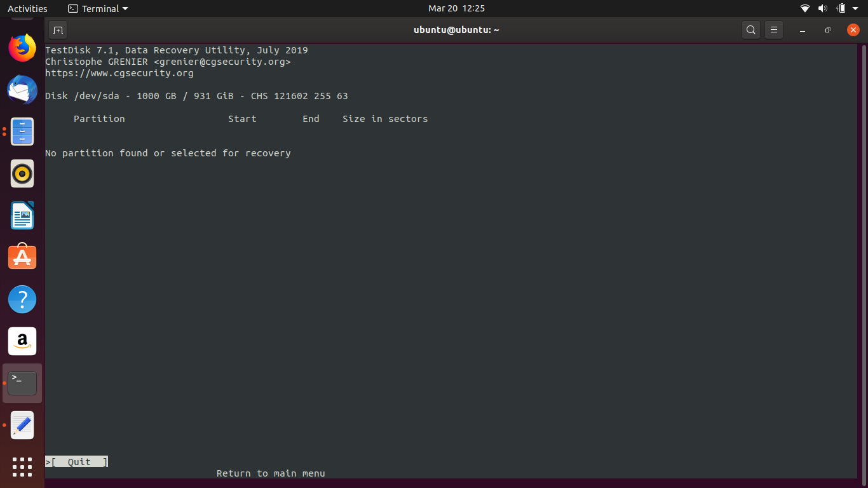The height and width of the screenshot is (488, 868).
Task: Click the volume indicator in the top bar
Action: point(822,8)
